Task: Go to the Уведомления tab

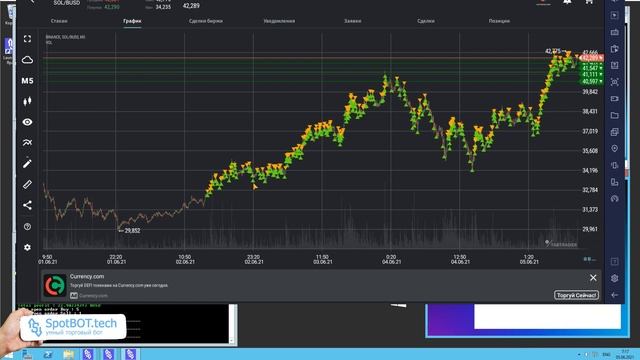Action: coord(279,21)
